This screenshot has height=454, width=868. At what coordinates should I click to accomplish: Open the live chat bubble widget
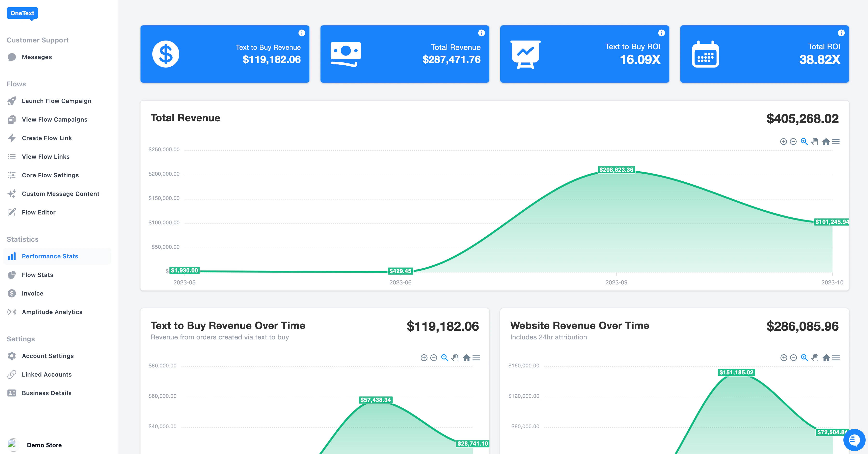click(854, 440)
